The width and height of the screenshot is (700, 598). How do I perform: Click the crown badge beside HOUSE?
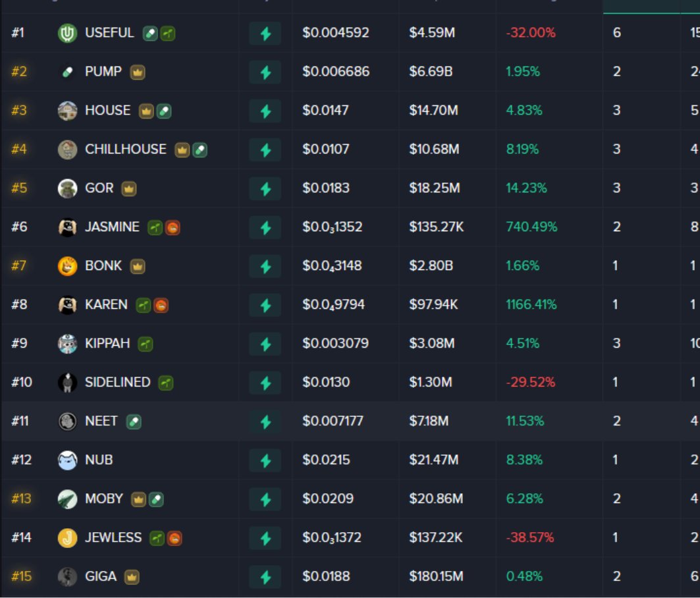point(146,111)
